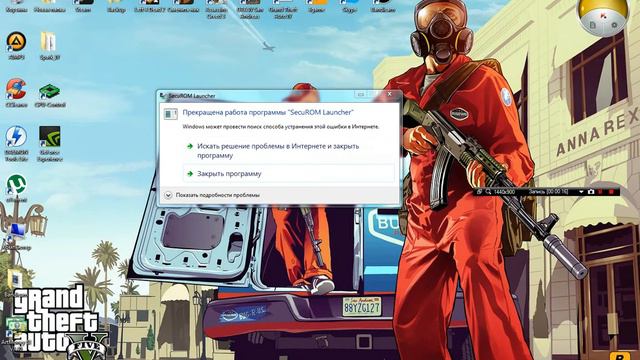Click the document icon on the gold sphere widget
The height and width of the screenshot is (360, 640).
[x=593, y=25]
